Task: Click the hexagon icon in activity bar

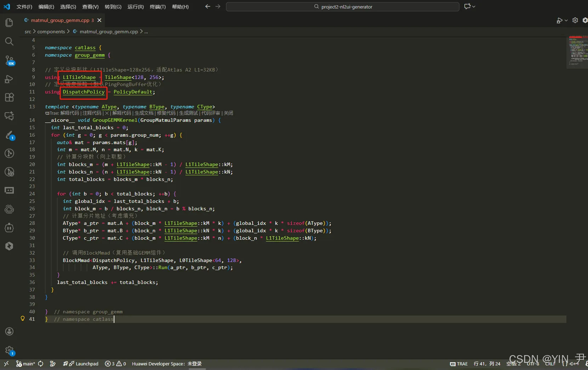Action: (x=9, y=246)
